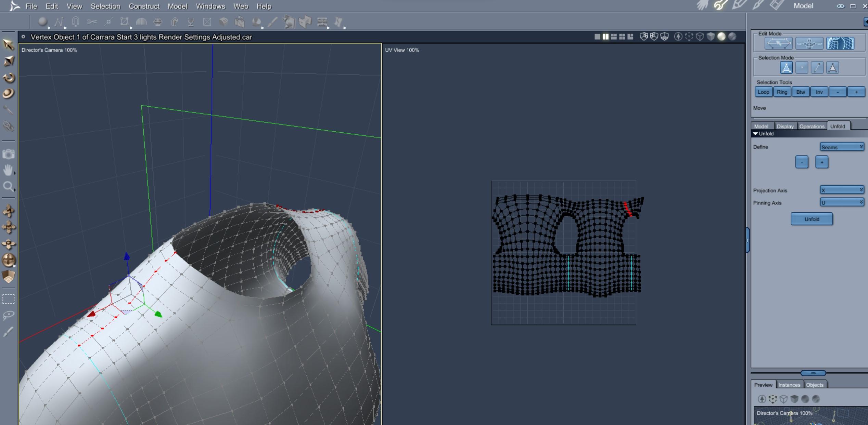
Task: Open the Assemble room hand icon
Action: pyautogui.click(x=702, y=5)
